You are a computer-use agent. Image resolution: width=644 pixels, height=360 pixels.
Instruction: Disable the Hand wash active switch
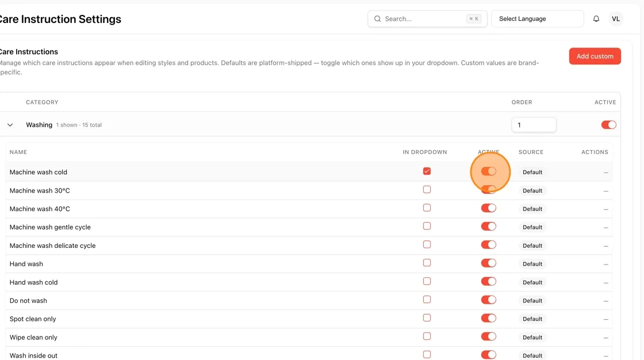point(488,263)
